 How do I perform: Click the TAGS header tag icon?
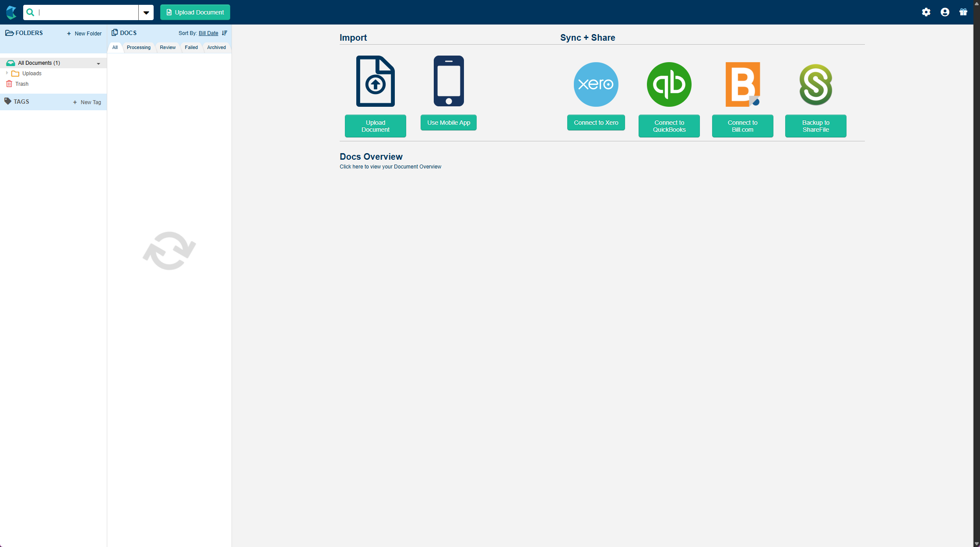pos(8,101)
